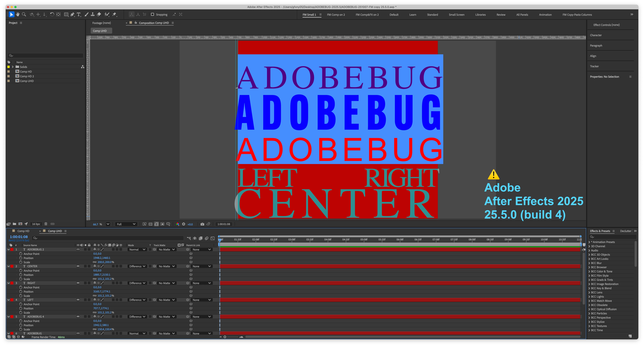Image resolution: width=644 pixels, height=346 pixels.
Task: Click the Comp UHD breadcrumb button
Action: 100,31
